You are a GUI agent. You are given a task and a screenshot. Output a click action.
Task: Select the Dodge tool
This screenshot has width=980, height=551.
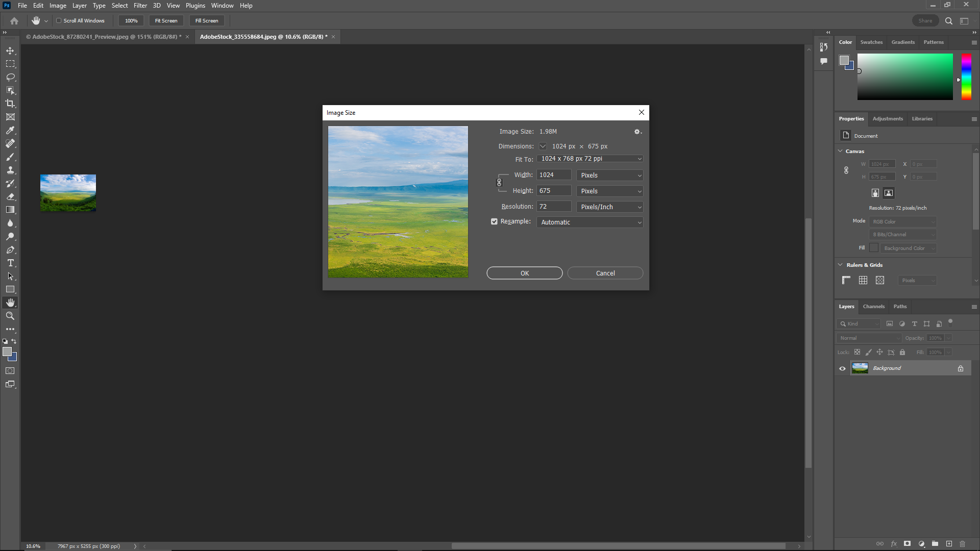coord(10,236)
